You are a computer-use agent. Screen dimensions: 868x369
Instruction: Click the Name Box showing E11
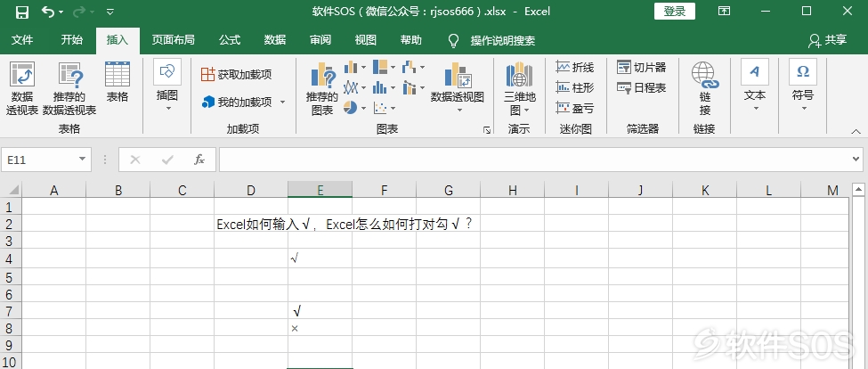[39, 160]
